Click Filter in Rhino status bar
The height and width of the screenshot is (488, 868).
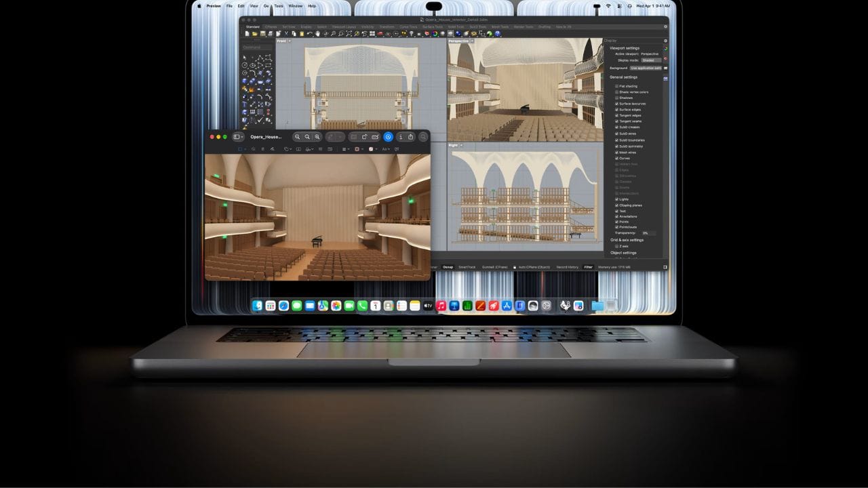[588, 267]
